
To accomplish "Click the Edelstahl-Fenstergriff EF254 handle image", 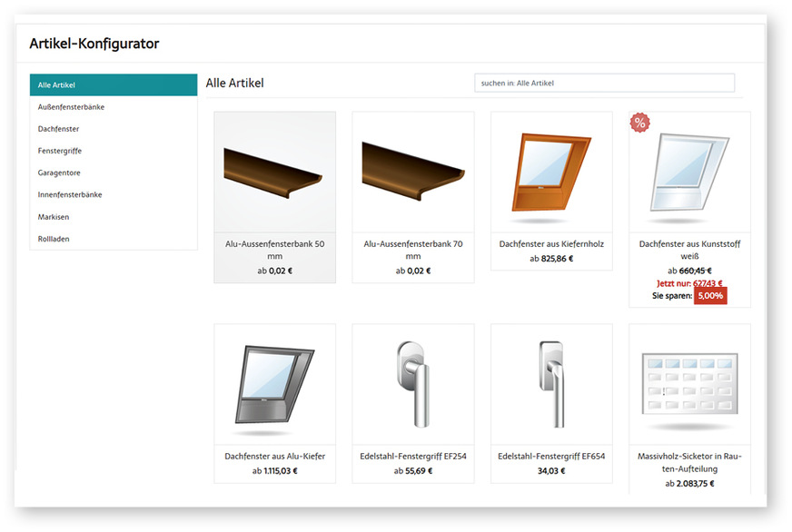I will pos(412,385).
